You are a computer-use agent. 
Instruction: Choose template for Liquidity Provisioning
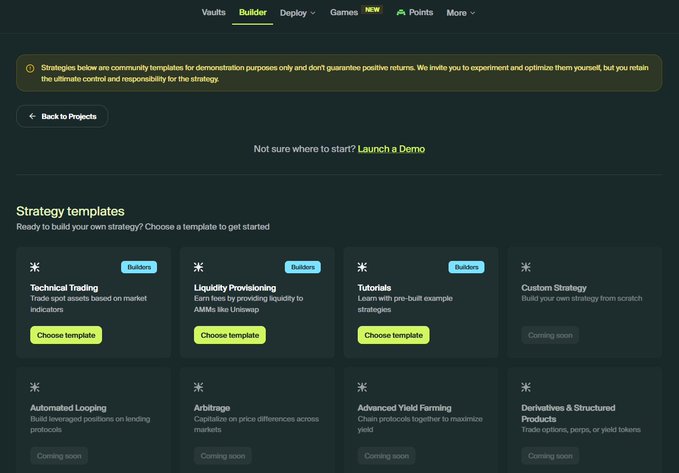coord(229,335)
